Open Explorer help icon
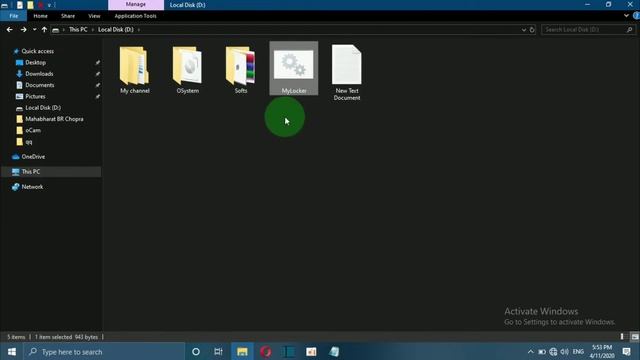The image size is (640, 360). 636,16
